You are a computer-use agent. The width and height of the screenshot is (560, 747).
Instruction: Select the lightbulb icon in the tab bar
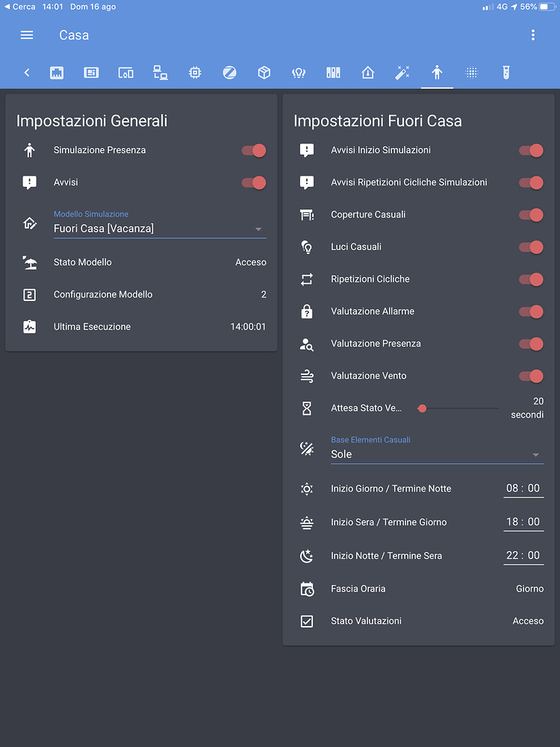click(x=299, y=72)
